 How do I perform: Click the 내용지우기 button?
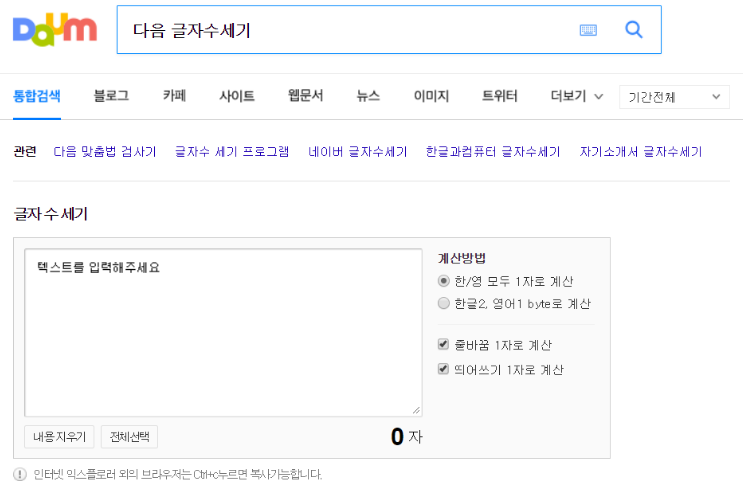[x=59, y=436]
